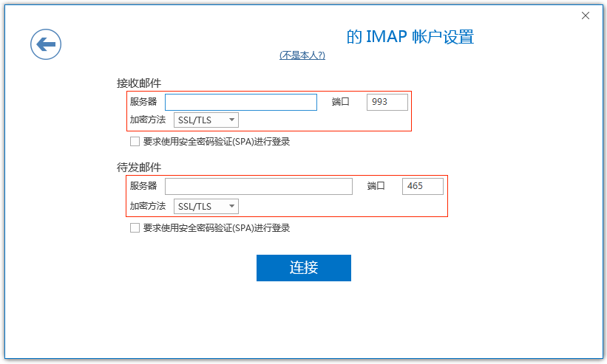Click the 接收邮件 section heading
This screenshot has width=607, height=364.
tap(139, 83)
